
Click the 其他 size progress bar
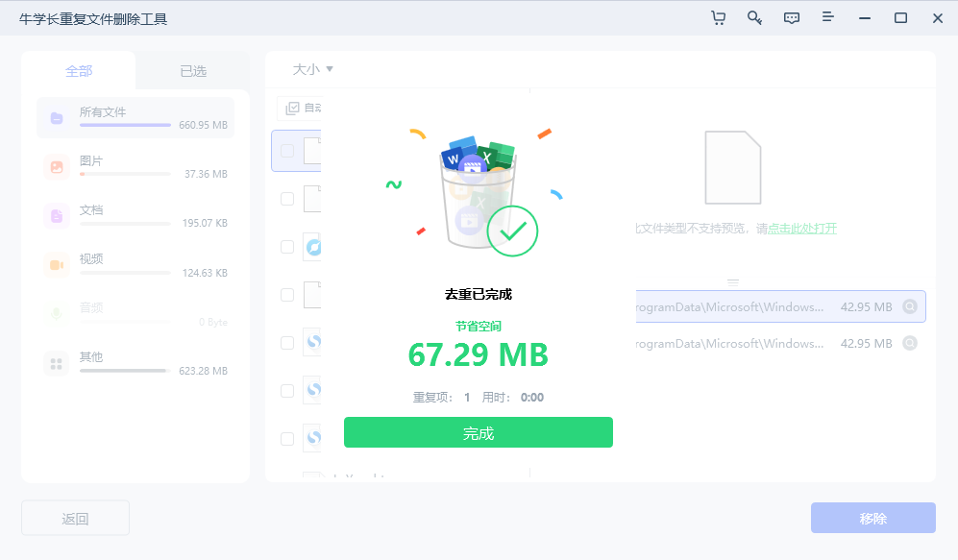coord(125,371)
